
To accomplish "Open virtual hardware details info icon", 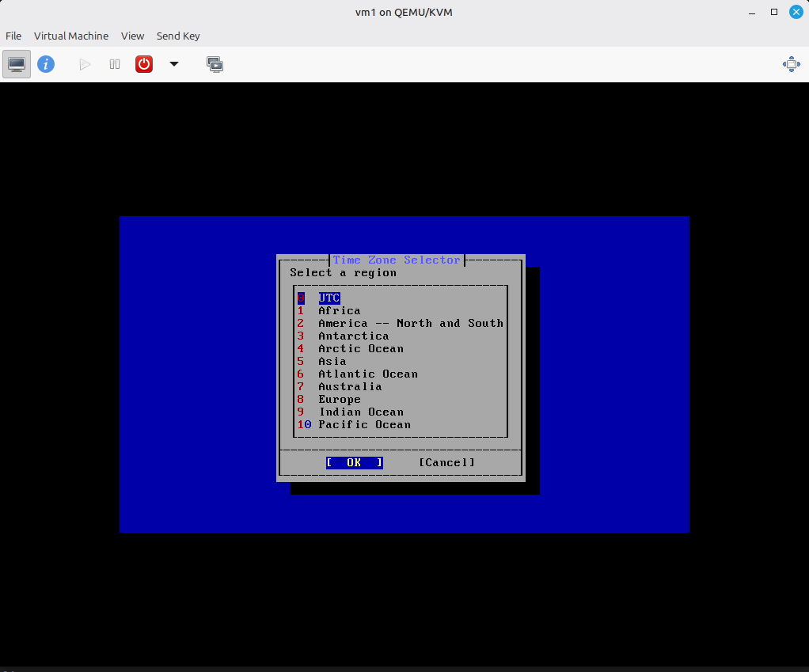I will pos(46,64).
